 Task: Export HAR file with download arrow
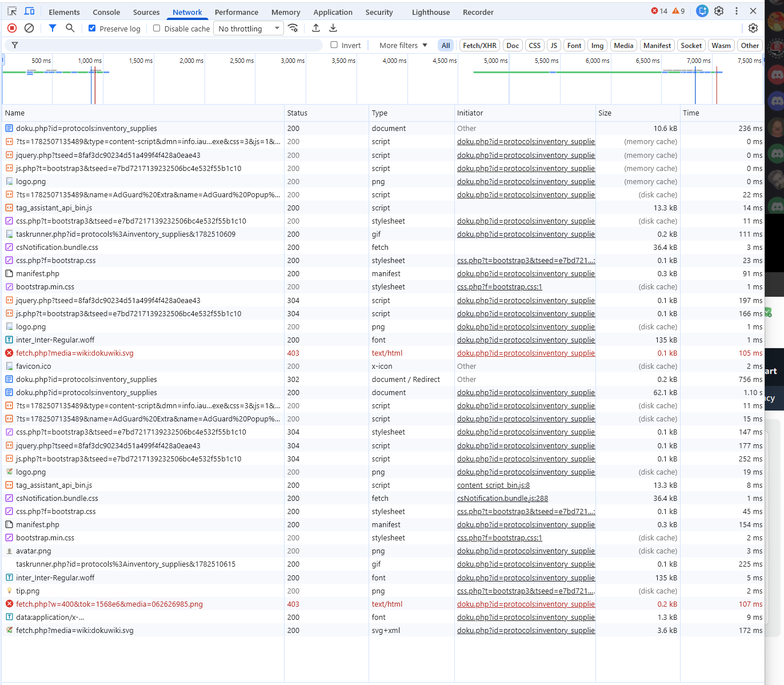[x=333, y=28]
